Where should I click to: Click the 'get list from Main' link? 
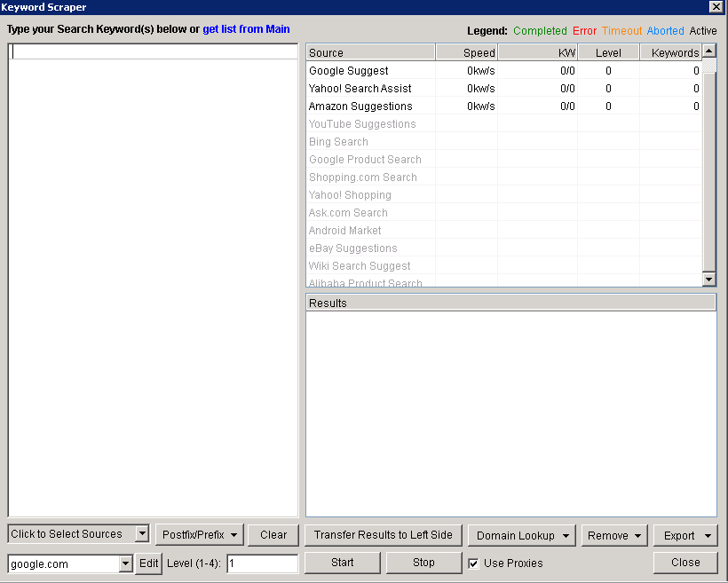(246, 29)
